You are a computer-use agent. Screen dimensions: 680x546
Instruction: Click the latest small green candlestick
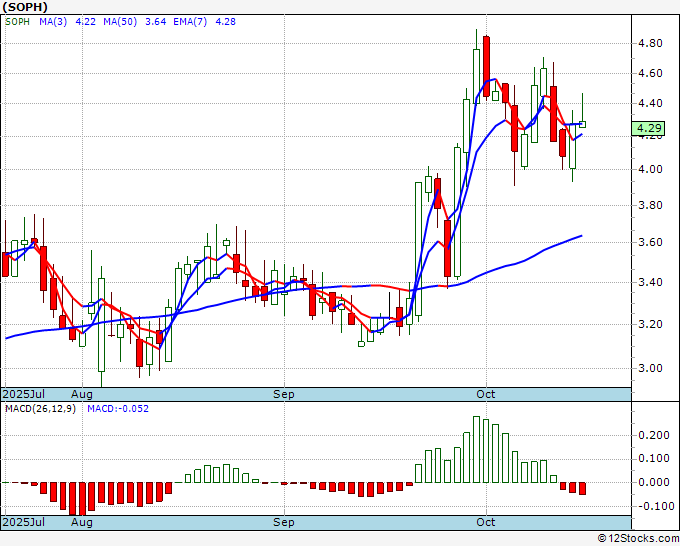click(x=582, y=124)
